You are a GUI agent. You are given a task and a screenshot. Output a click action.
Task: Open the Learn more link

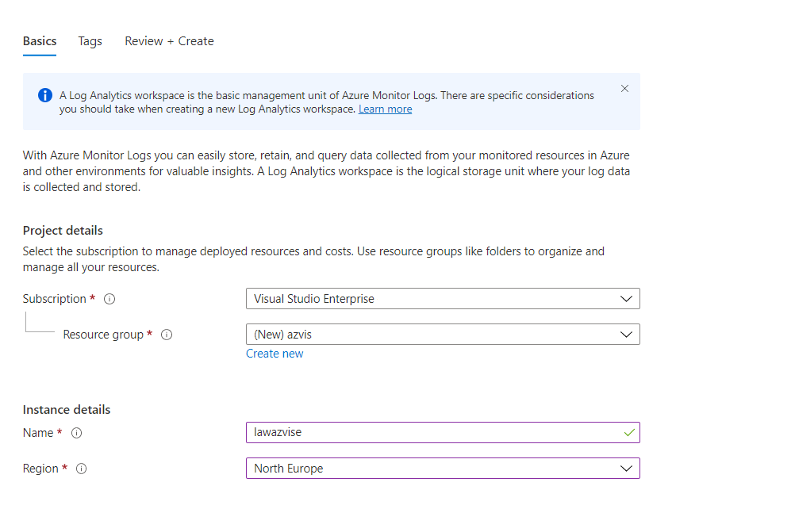pyautogui.click(x=385, y=109)
